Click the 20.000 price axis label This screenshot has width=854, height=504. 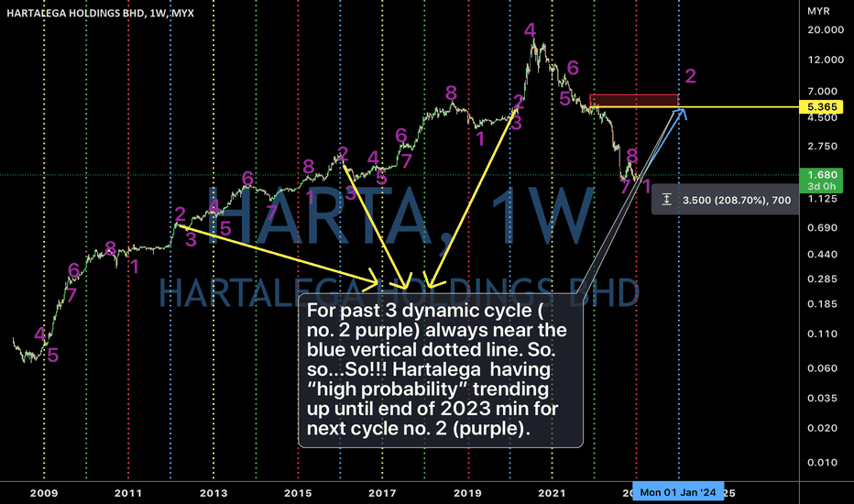(x=825, y=30)
